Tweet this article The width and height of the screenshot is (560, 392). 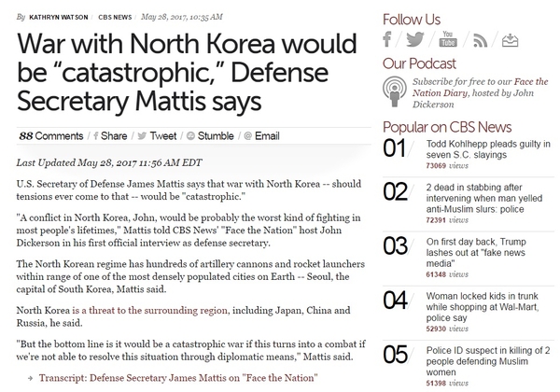click(162, 136)
